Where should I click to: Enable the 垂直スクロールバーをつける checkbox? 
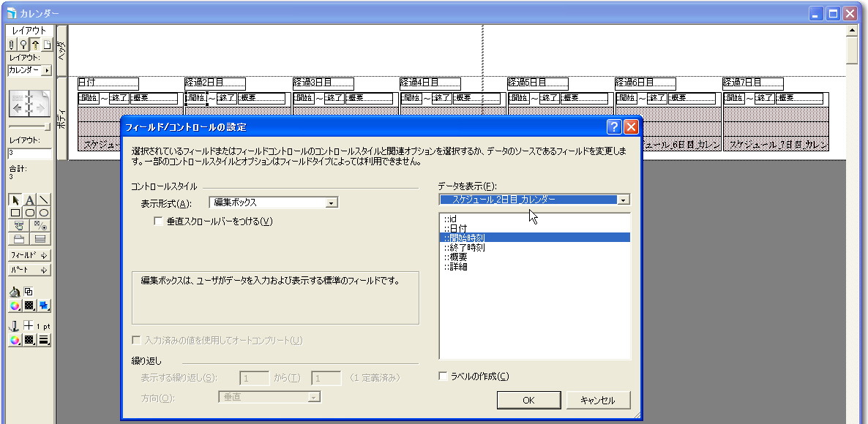[158, 222]
